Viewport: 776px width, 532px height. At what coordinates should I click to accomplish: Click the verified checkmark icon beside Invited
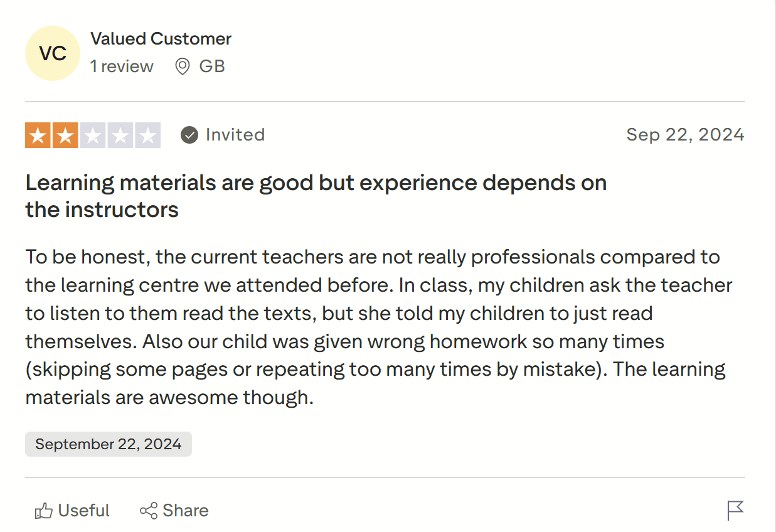tap(189, 135)
